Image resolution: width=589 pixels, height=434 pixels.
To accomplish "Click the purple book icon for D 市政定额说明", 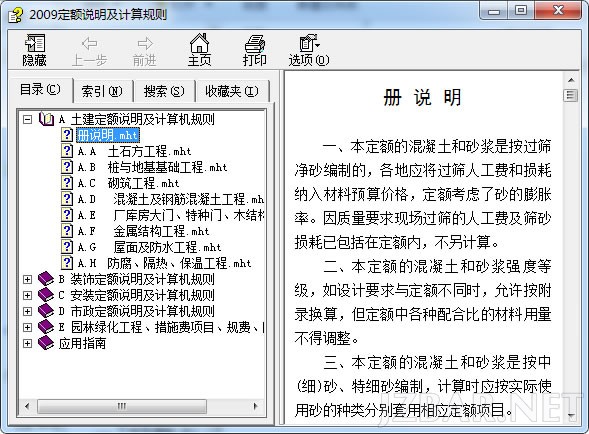I will [46, 311].
